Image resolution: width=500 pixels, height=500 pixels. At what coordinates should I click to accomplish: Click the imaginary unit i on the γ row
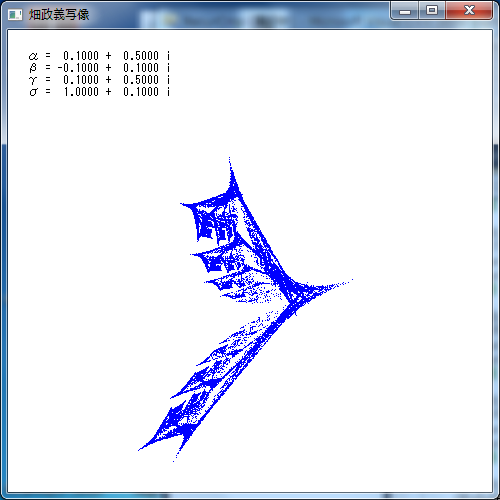(168, 80)
